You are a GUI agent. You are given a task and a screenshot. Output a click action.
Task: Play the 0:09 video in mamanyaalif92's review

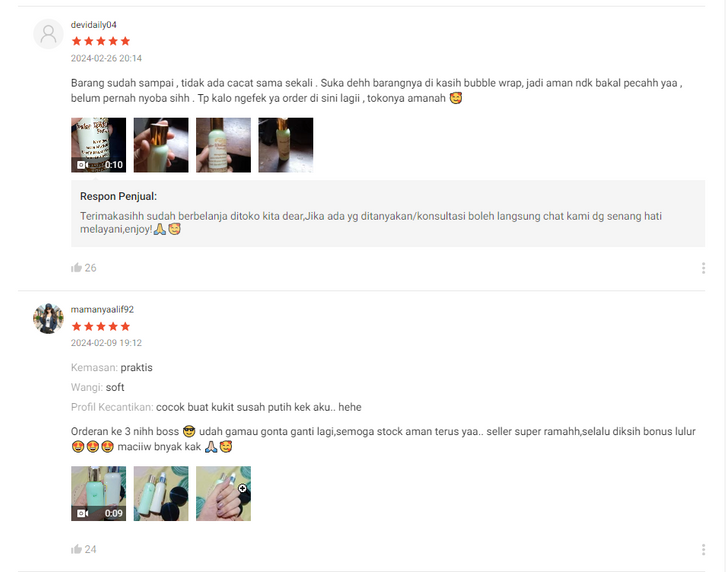pyautogui.click(x=99, y=493)
